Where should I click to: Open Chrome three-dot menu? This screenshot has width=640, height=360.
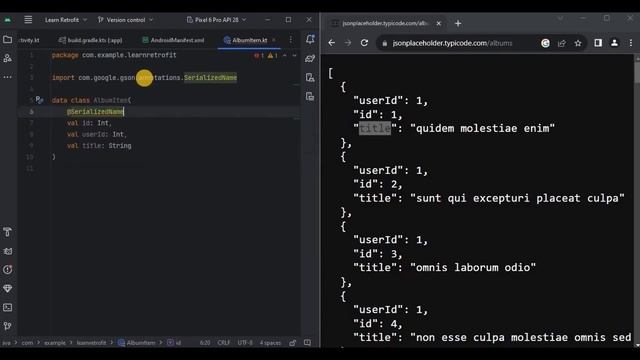point(631,43)
